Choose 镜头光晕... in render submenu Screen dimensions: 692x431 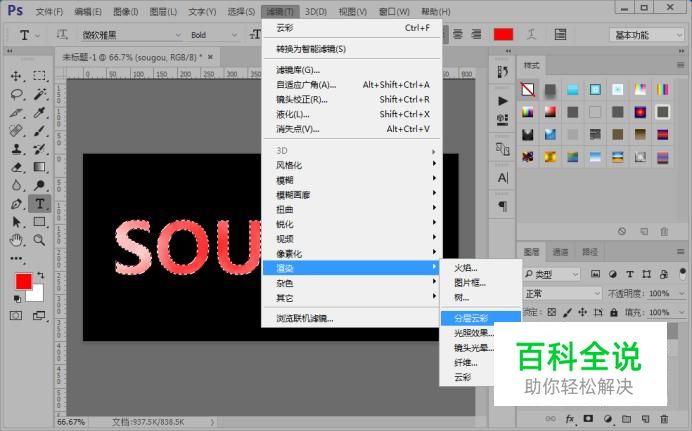474,348
